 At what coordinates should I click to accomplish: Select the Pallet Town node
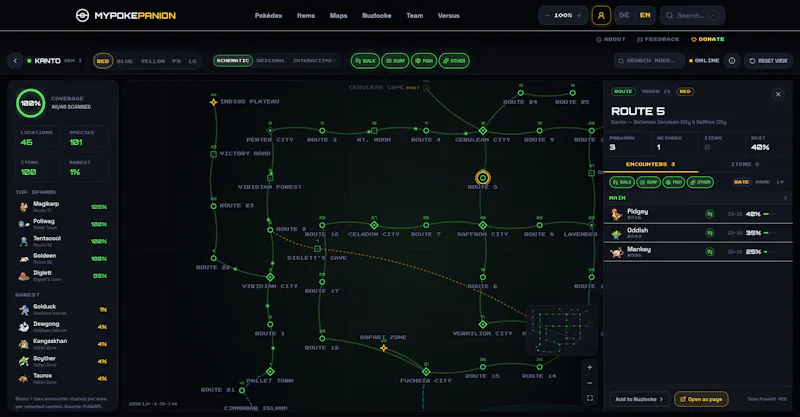click(270, 372)
